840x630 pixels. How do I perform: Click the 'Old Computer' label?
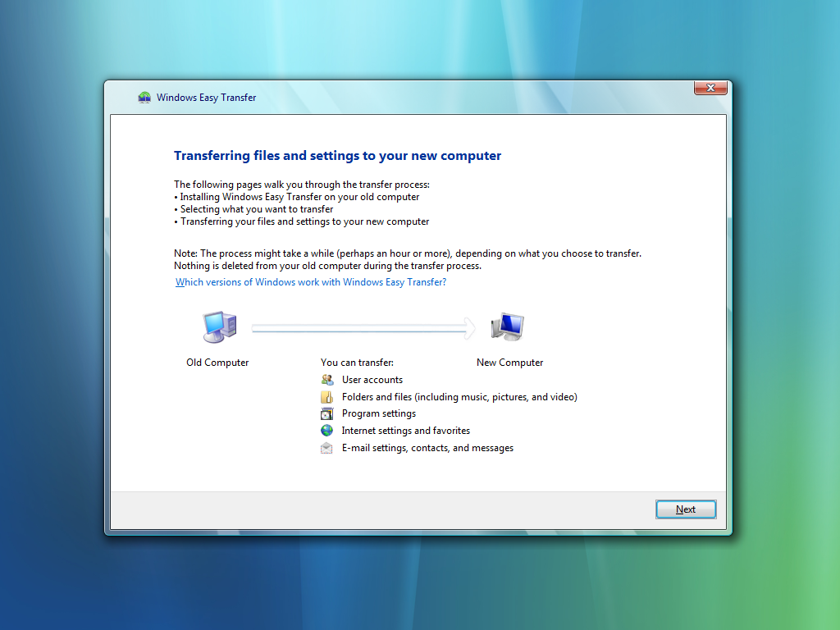tap(217, 363)
